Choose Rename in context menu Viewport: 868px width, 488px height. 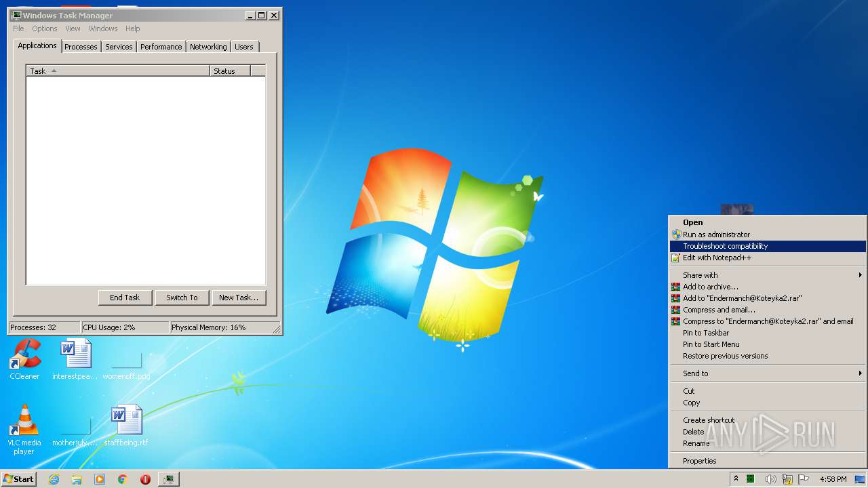[768, 443]
